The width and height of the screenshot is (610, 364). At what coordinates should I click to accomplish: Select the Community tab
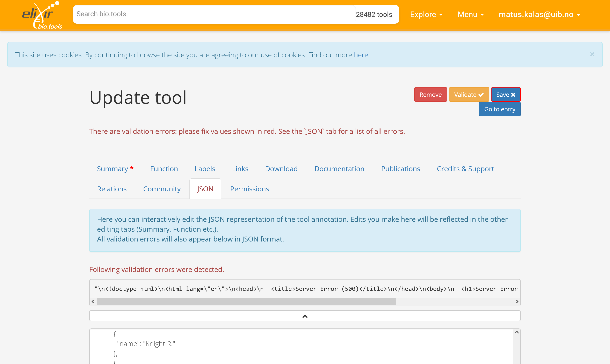(x=162, y=189)
